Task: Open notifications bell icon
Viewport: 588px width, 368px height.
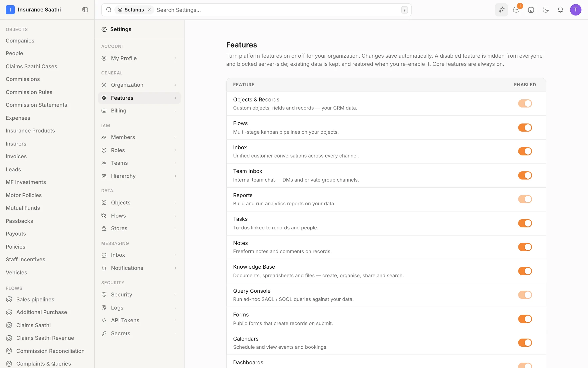Action: click(x=560, y=10)
